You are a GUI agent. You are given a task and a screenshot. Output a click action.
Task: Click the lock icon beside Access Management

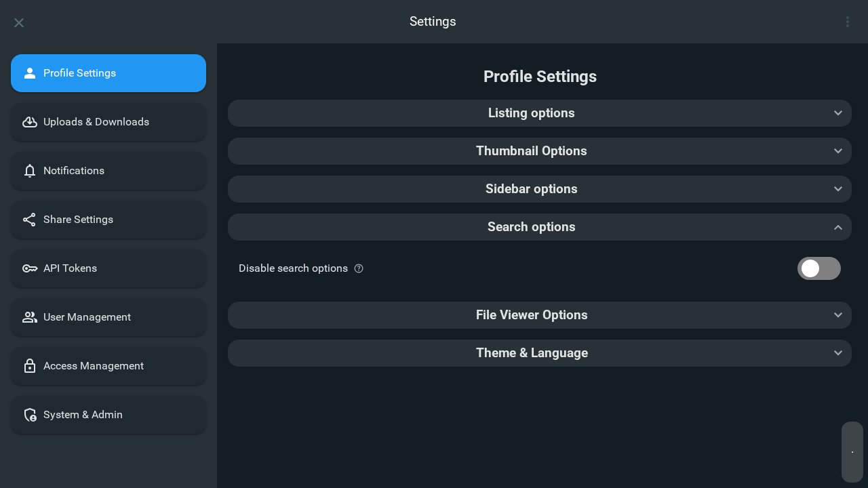coord(29,366)
